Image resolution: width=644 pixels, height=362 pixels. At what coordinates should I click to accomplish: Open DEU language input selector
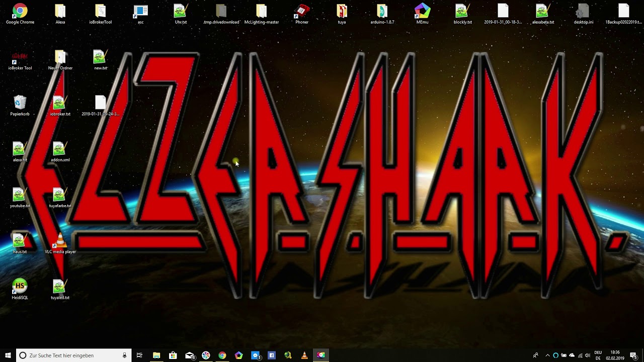tap(598, 355)
